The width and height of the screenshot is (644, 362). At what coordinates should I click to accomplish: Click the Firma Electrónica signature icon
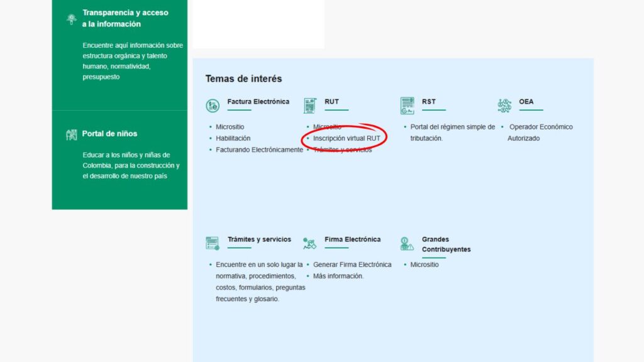309,243
